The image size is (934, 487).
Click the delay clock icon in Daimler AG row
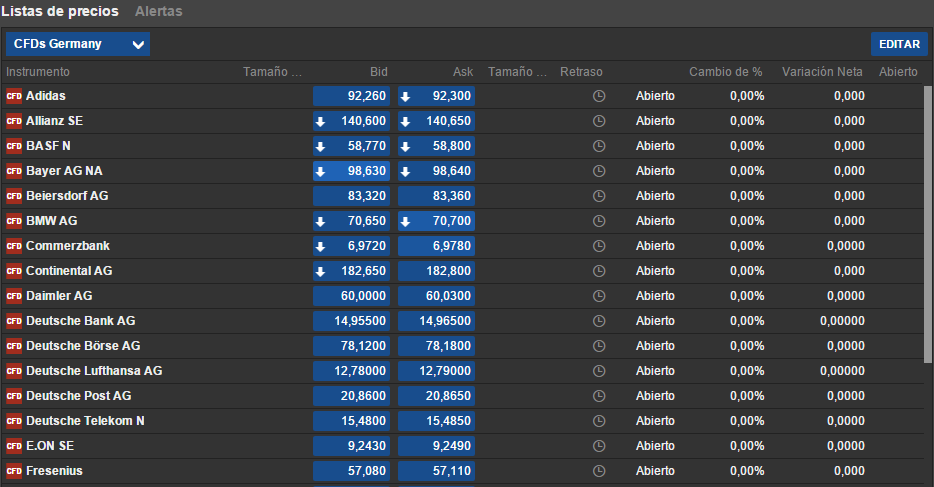click(599, 296)
